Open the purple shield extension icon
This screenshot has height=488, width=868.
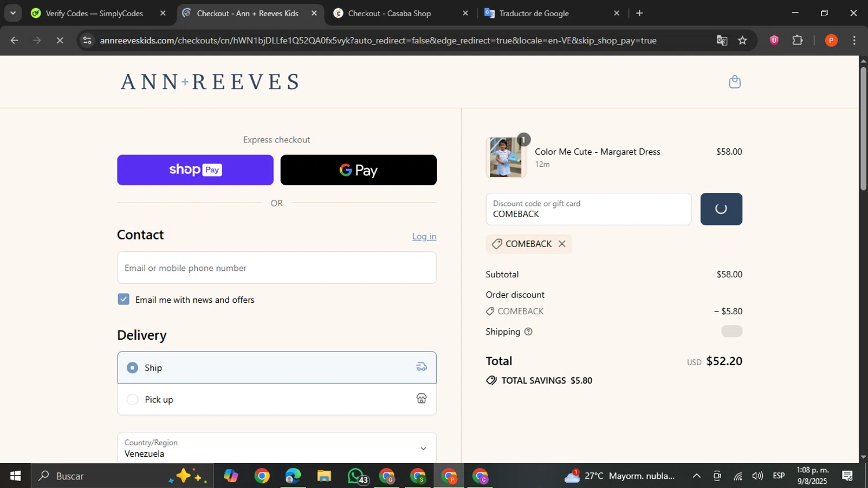pyautogui.click(x=774, y=40)
